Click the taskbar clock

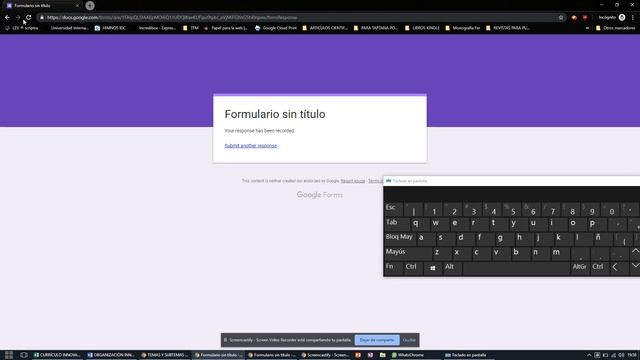tap(632, 355)
